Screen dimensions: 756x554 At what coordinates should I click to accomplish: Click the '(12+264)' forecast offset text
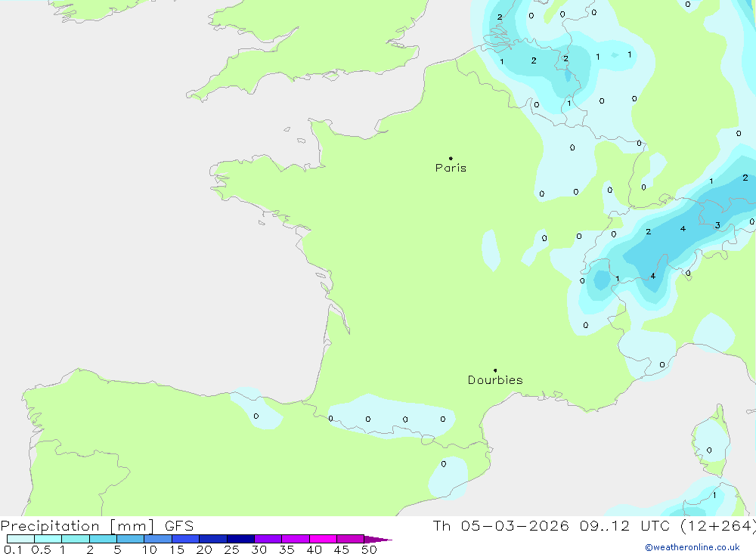718,526
